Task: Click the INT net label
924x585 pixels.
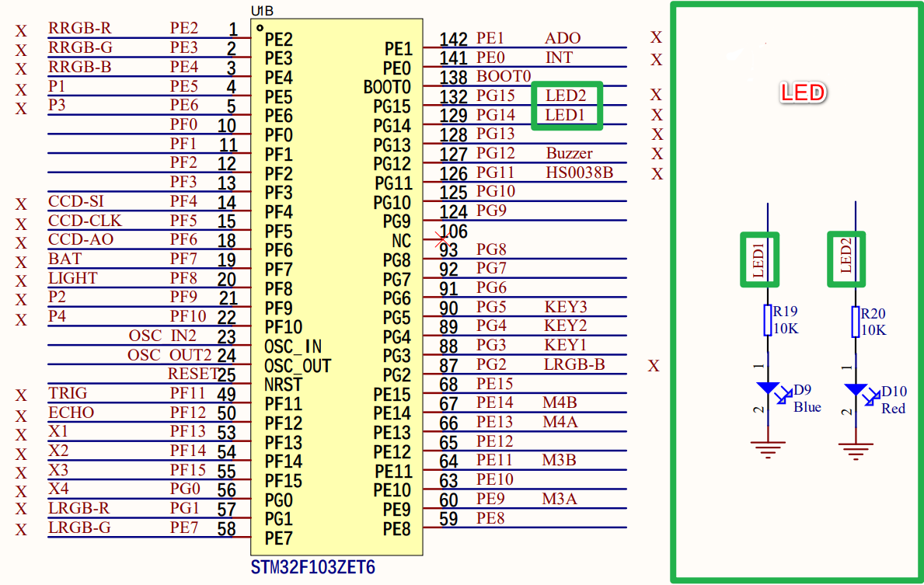Action: point(559,57)
